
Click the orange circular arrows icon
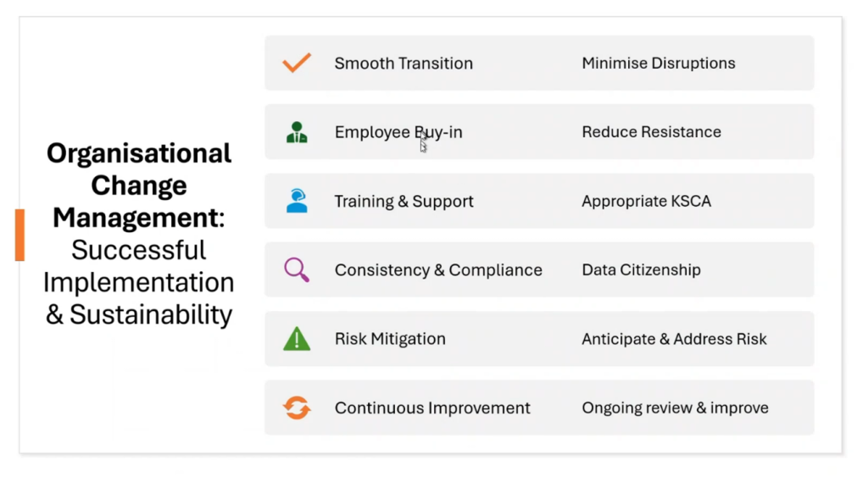point(297,408)
